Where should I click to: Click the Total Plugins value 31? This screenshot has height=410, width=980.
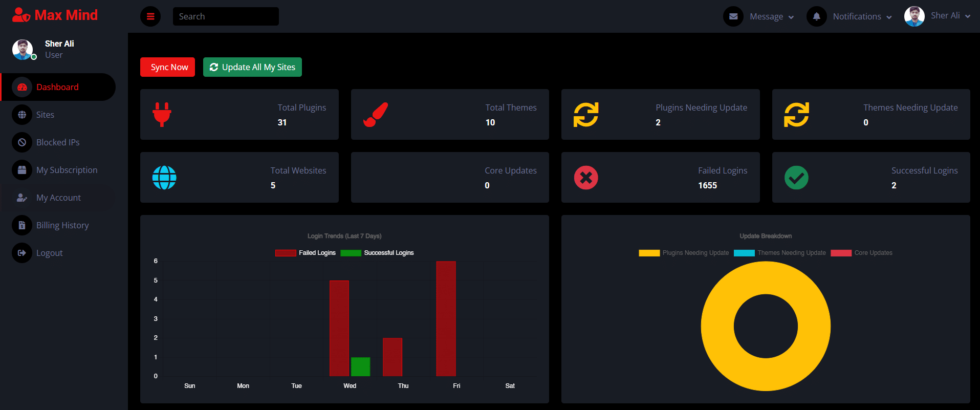tap(282, 122)
